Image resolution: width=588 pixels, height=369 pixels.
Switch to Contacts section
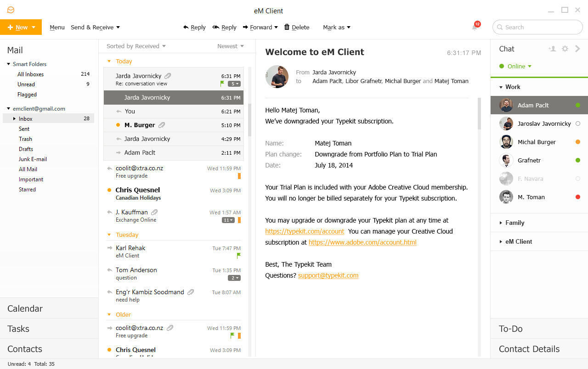[49, 349]
